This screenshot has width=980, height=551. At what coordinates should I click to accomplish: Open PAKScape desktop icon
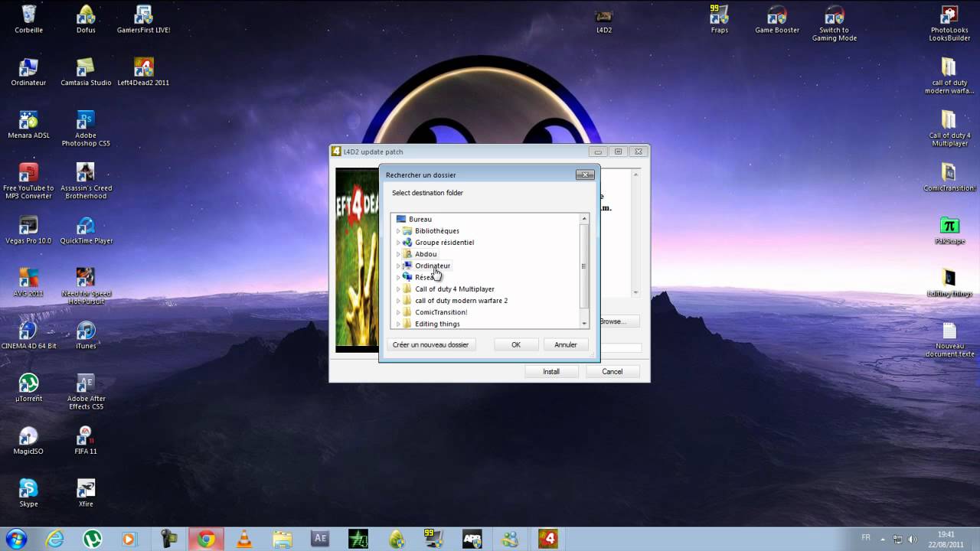pyautogui.click(x=949, y=230)
